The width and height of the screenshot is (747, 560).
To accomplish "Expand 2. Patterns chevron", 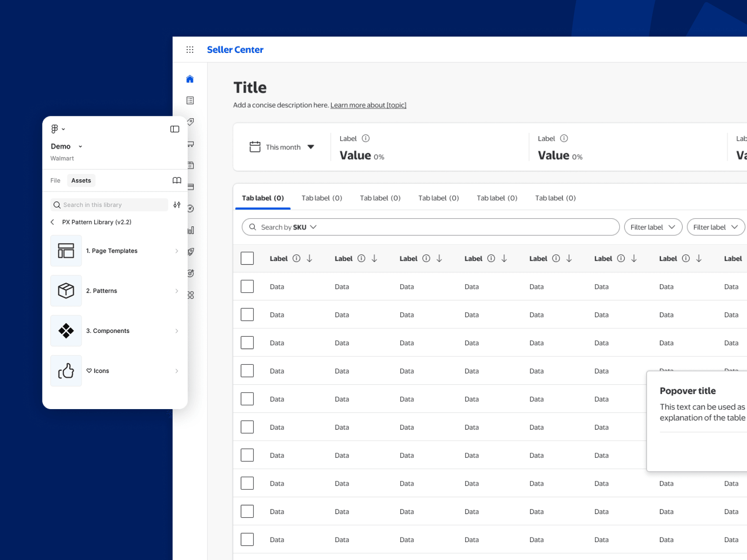I will pyautogui.click(x=177, y=291).
